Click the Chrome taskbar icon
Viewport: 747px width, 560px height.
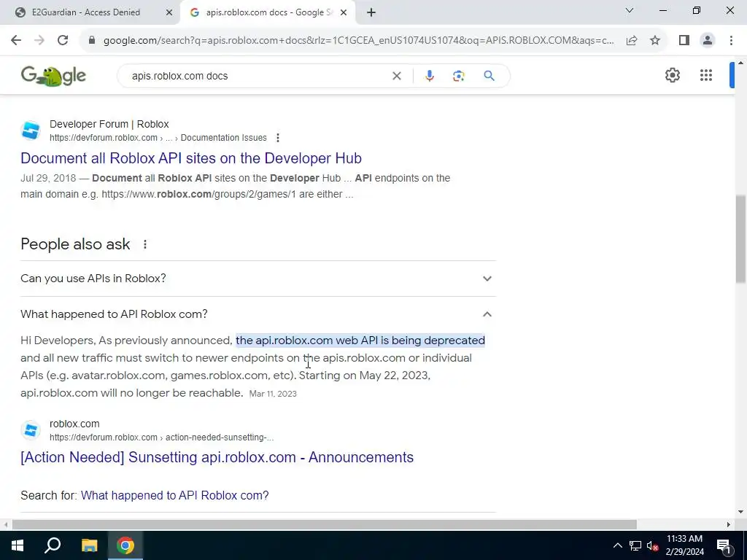click(x=125, y=545)
